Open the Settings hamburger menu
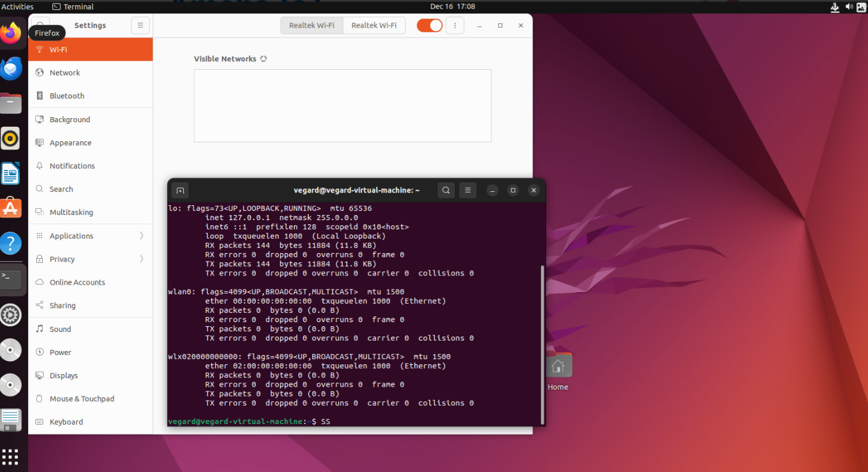Viewport: 868px width, 472px height. pos(140,25)
